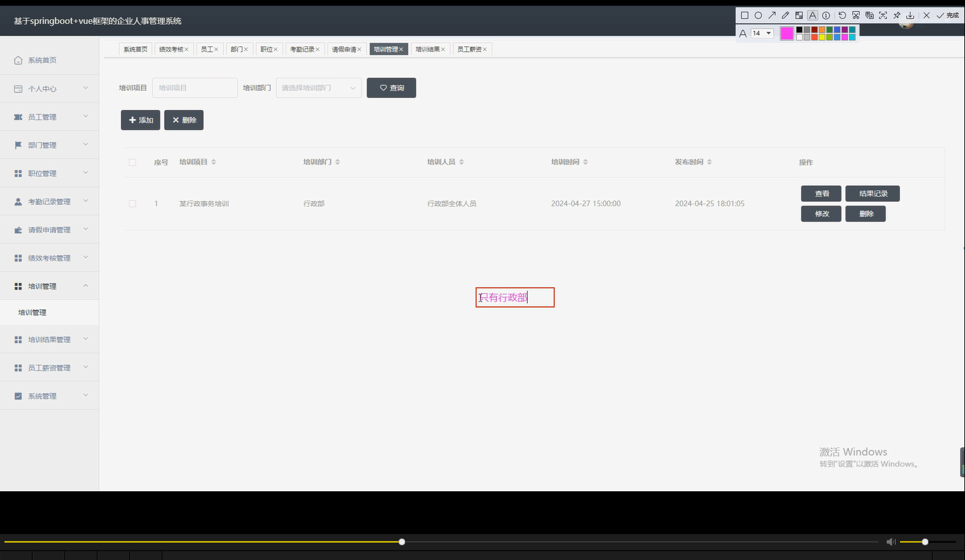Select the pencil drawing tool

click(x=785, y=15)
